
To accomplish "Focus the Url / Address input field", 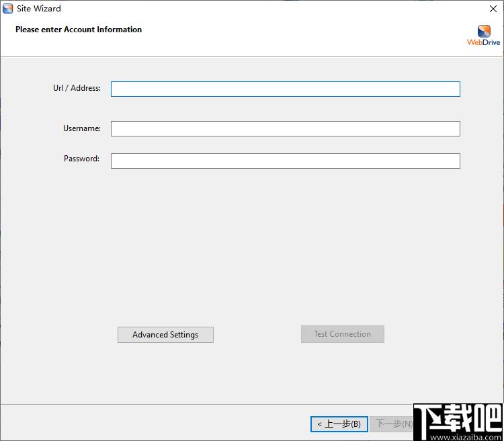I will pos(285,89).
